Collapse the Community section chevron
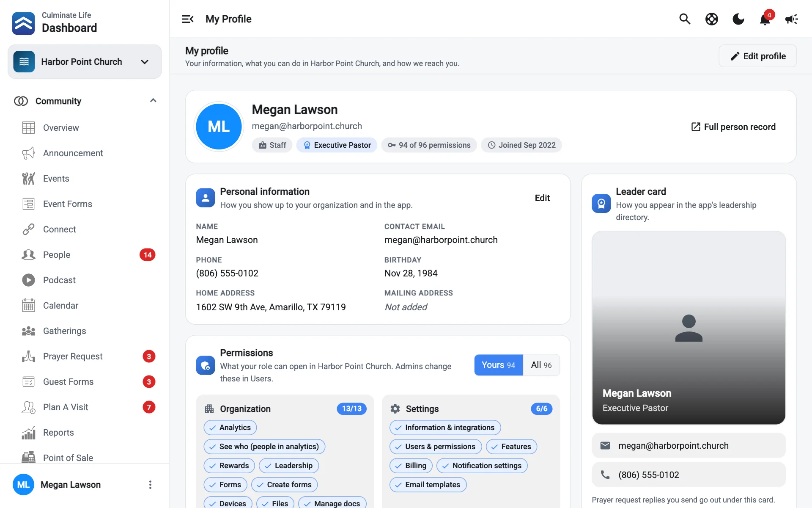This screenshot has width=812, height=508. click(x=153, y=101)
